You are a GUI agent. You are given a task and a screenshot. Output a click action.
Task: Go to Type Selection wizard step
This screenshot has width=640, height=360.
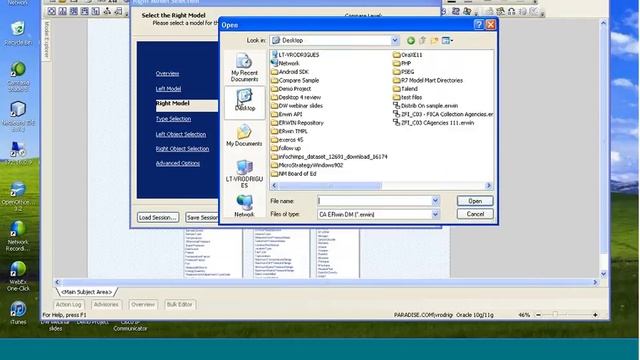click(x=173, y=119)
